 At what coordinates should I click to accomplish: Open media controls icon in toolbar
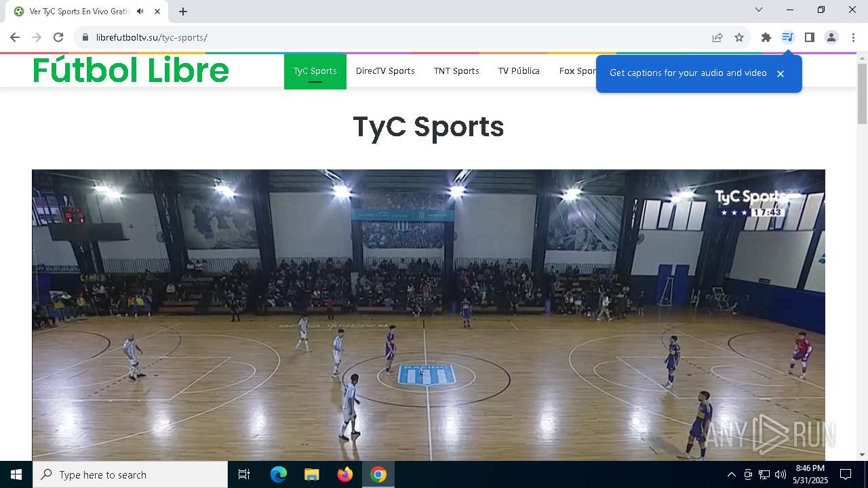tap(787, 37)
